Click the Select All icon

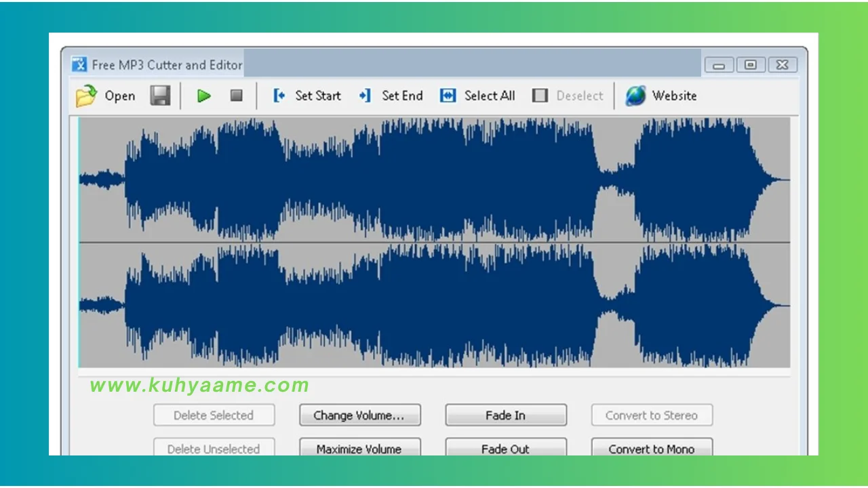tap(448, 96)
